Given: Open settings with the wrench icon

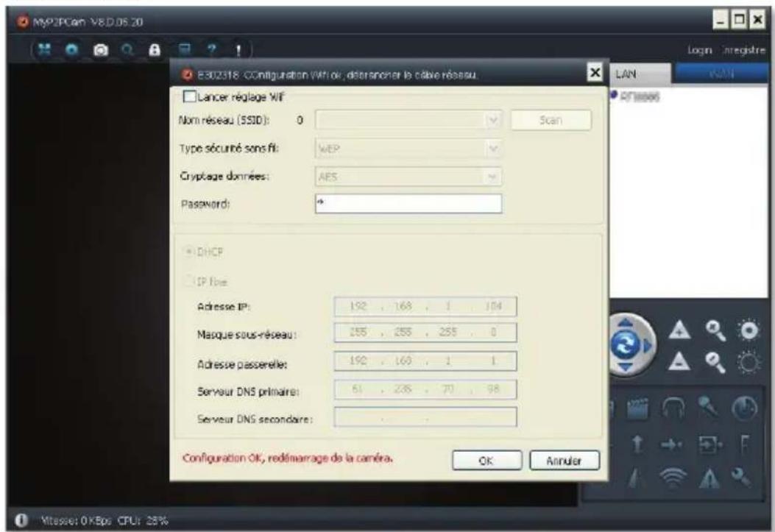Looking at the screenshot, I should pos(741,478).
